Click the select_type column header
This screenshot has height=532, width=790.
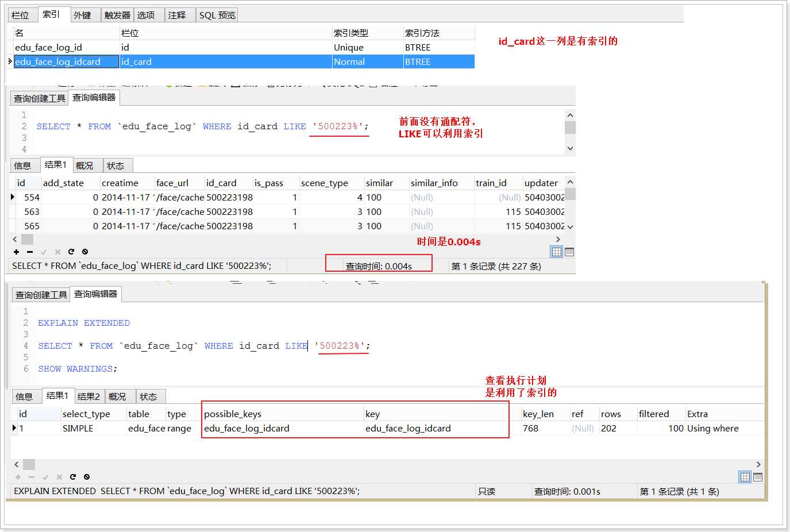click(x=94, y=414)
